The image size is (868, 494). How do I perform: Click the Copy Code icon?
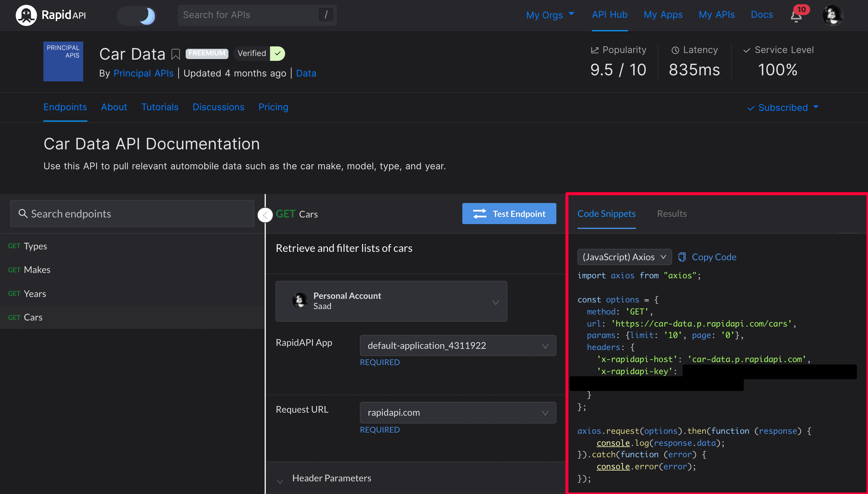(x=682, y=257)
